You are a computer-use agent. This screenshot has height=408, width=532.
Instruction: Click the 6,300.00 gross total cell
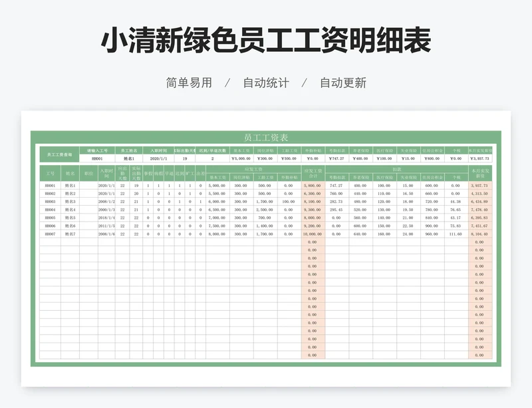[x=313, y=194]
